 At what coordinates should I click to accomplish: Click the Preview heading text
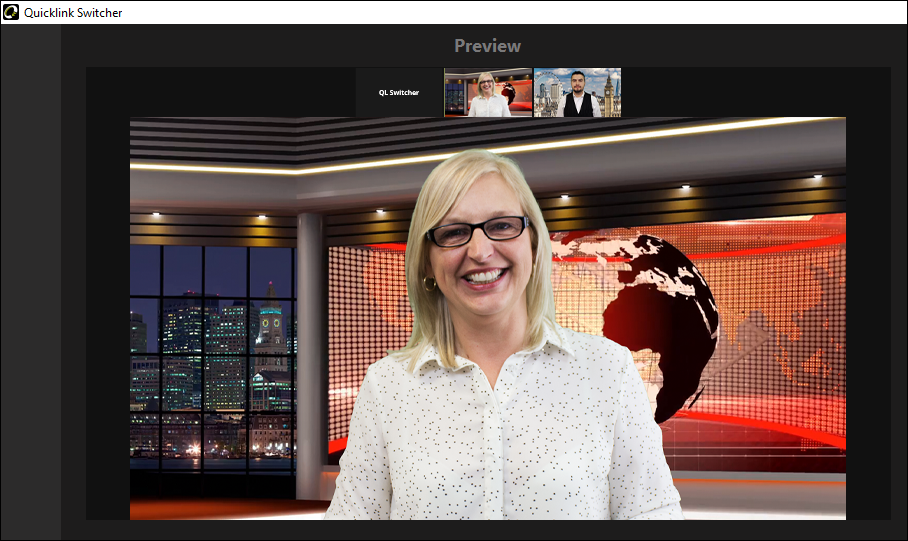pos(488,46)
